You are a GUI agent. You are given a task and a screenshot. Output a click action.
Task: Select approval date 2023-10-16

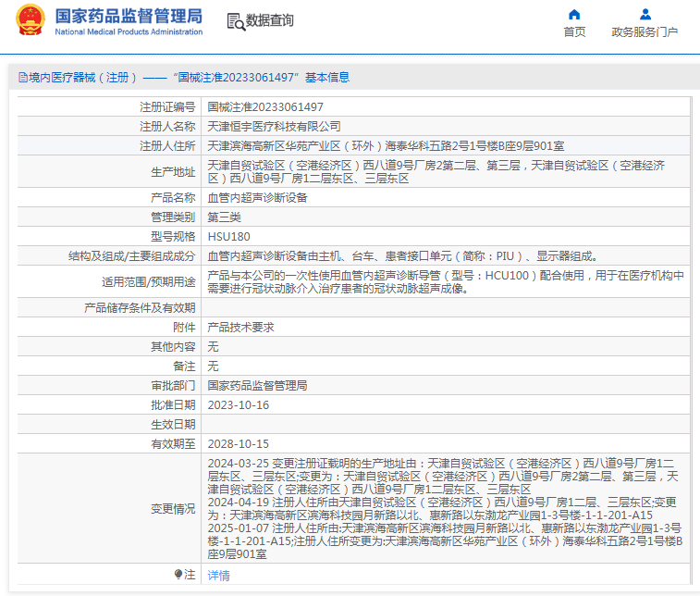239,405
